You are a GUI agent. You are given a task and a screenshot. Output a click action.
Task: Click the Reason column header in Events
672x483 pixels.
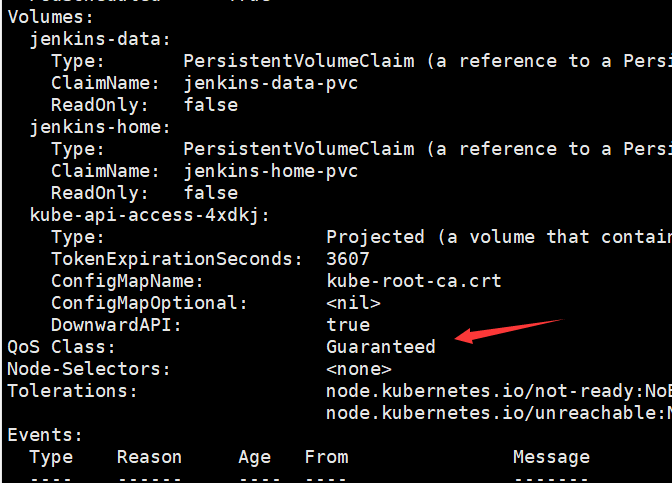[149, 457]
